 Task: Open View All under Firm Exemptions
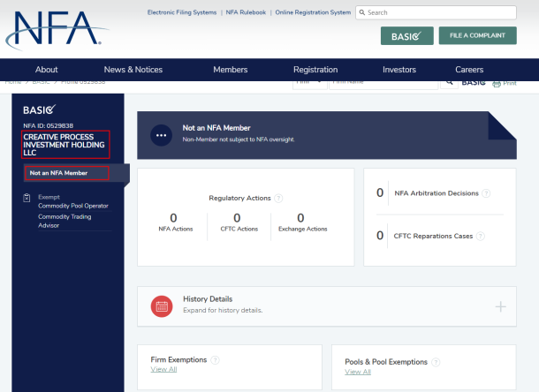tap(163, 369)
